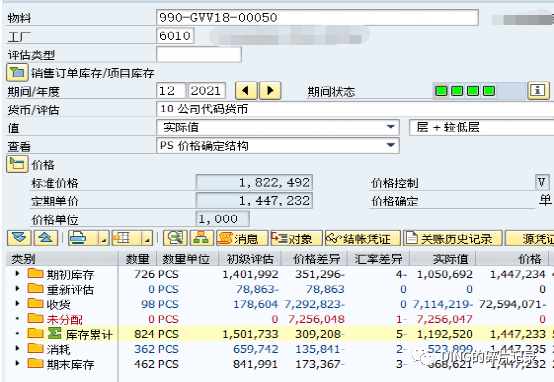This screenshot has width=554, height=382.
Task: Click the sum sigma icon in 库存累计
Action: (x=55, y=333)
